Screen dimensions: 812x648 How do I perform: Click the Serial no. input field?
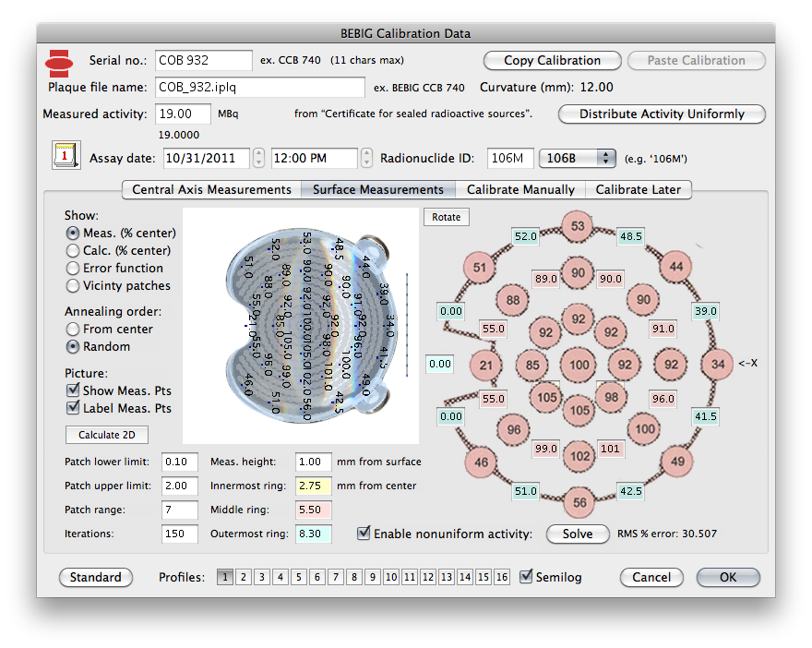pyautogui.click(x=204, y=61)
